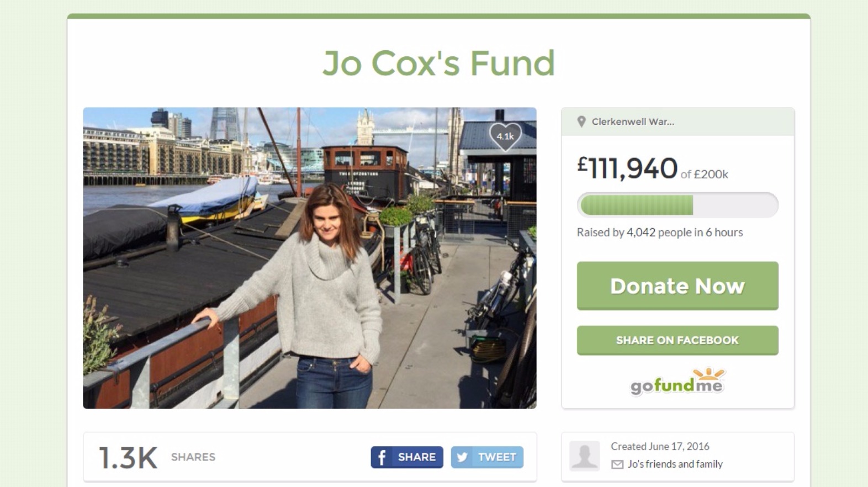This screenshot has width=868, height=487.
Task: Click the Tweet button
Action: click(x=487, y=457)
